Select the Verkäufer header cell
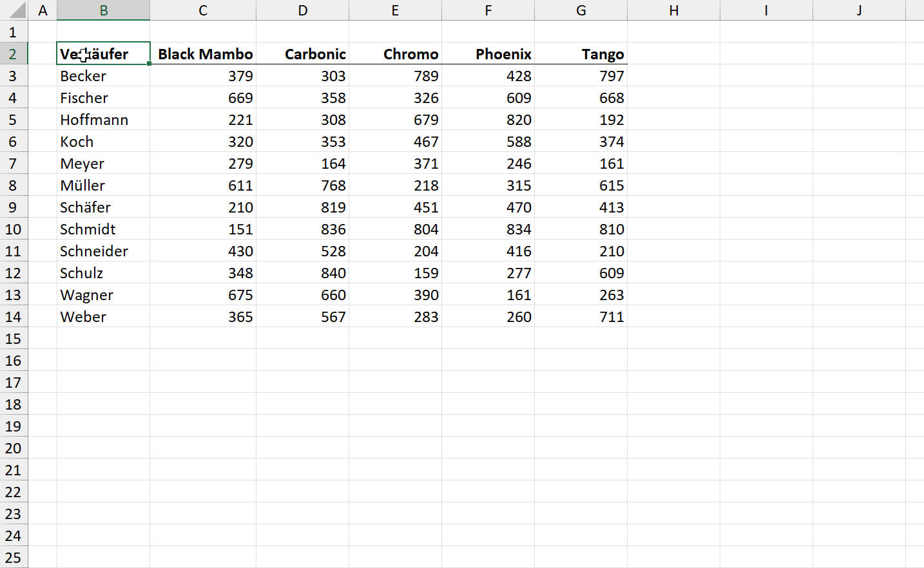 [x=103, y=54]
